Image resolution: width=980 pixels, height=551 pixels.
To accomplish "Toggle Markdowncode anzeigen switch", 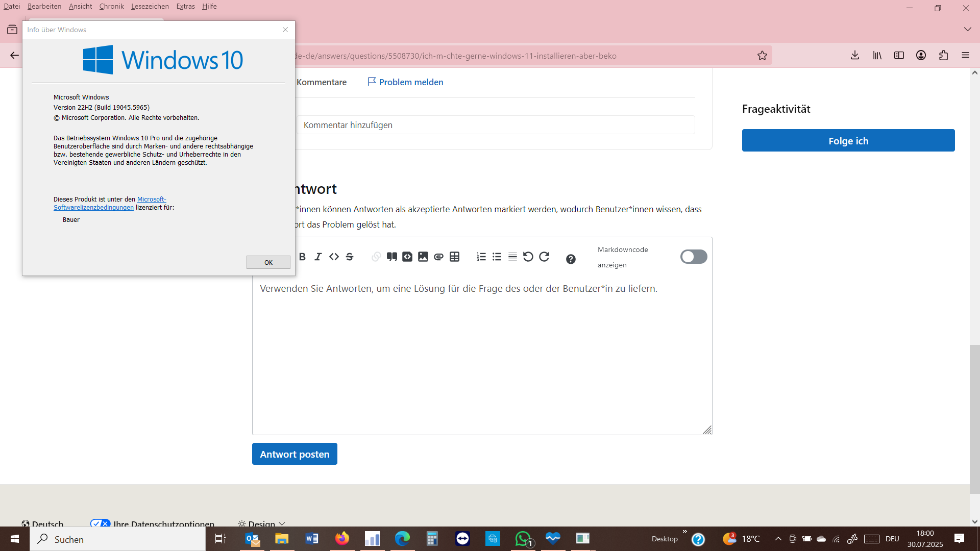I will coord(694,257).
